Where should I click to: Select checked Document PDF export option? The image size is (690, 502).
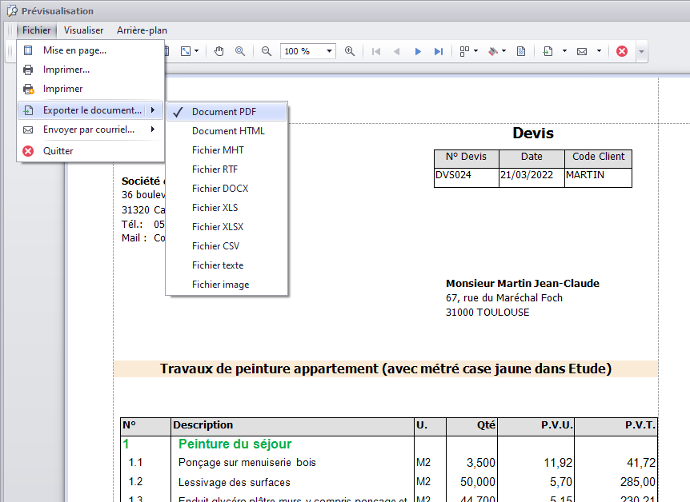click(x=227, y=112)
